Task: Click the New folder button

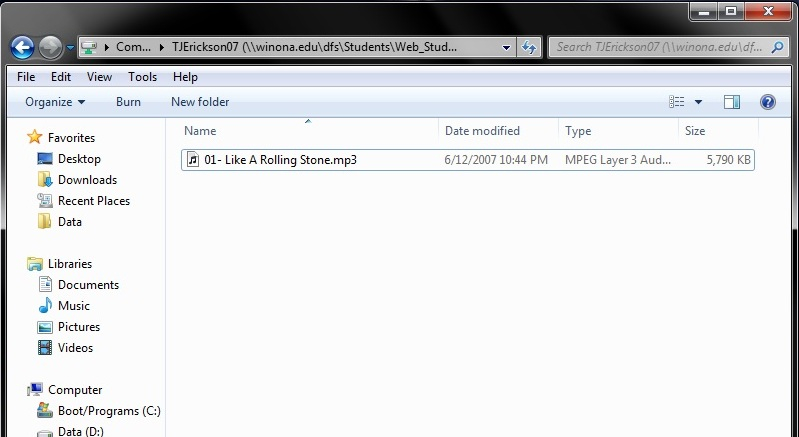Action: 200,102
